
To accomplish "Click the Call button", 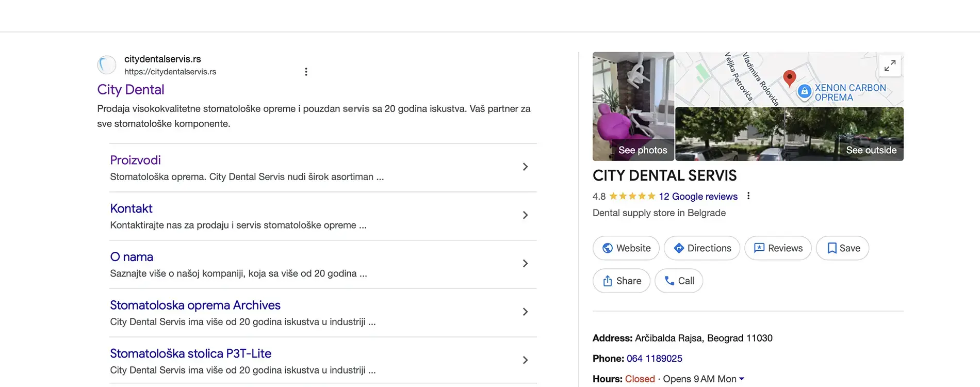I will pos(678,281).
